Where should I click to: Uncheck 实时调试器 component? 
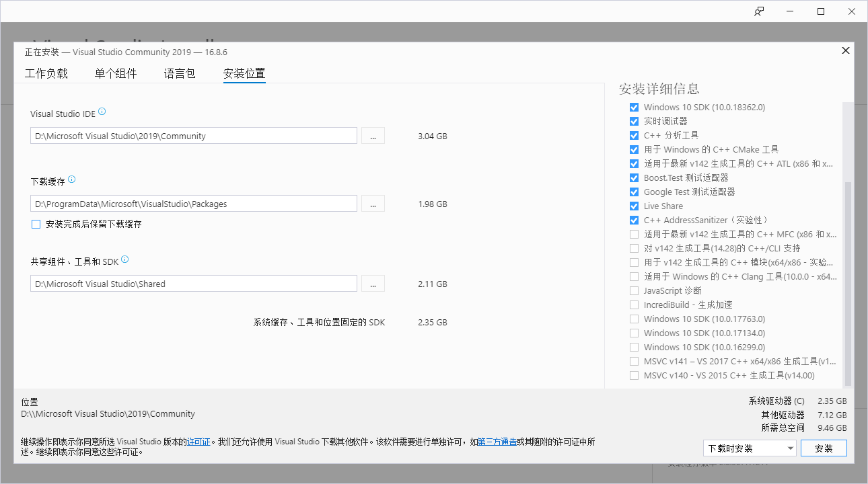[x=634, y=122]
